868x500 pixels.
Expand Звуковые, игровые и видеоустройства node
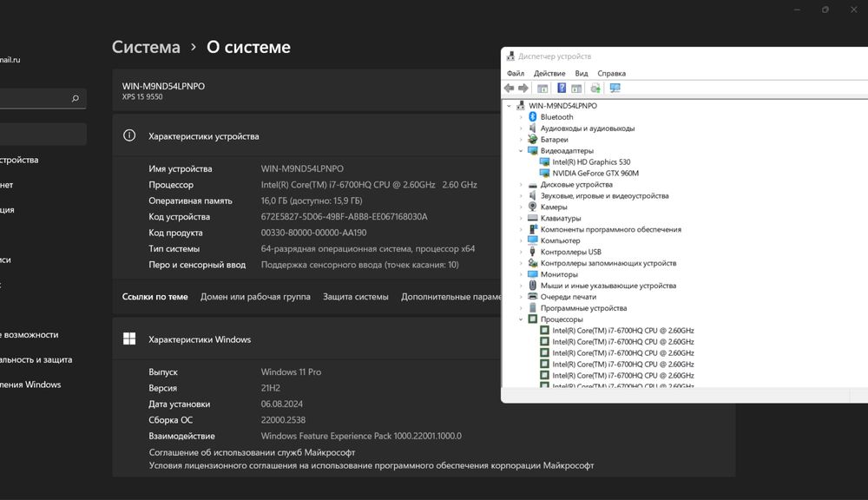[521, 195]
